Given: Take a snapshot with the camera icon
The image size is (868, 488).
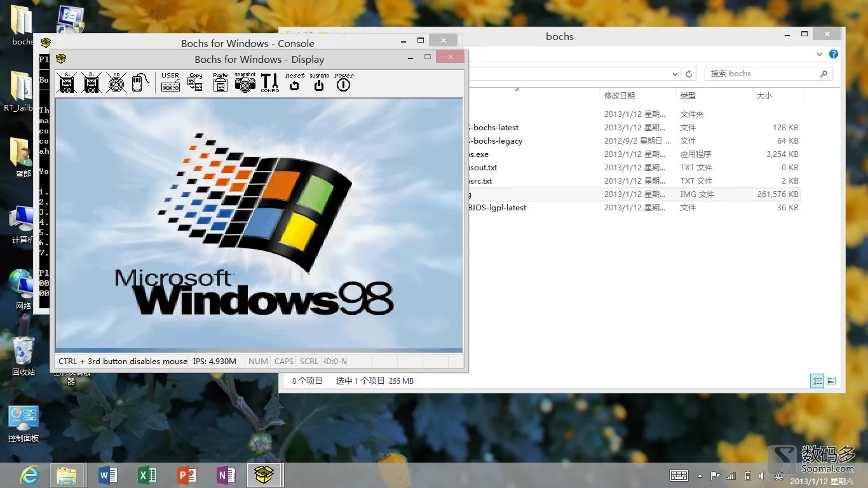Looking at the screenshot, I should click(245, 83).
